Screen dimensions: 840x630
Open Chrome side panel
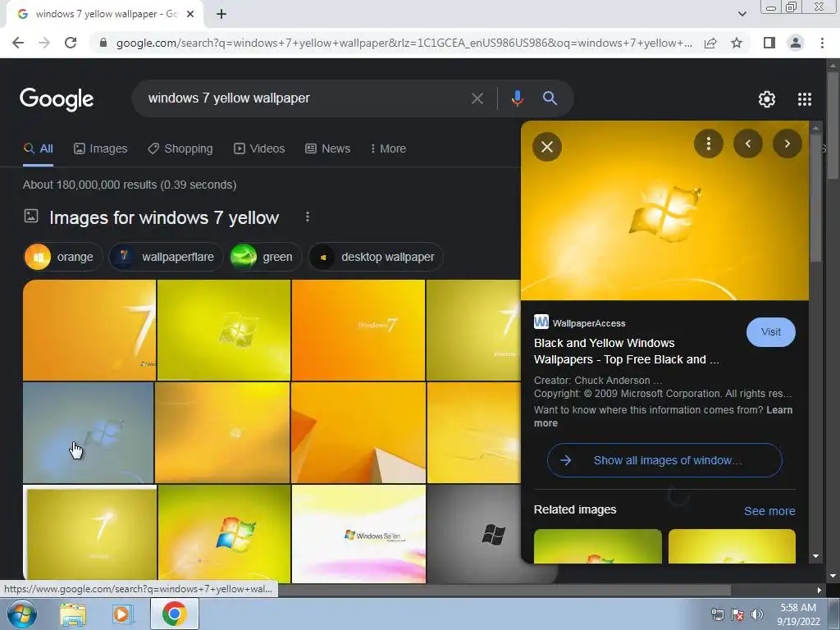click(769, 43)
